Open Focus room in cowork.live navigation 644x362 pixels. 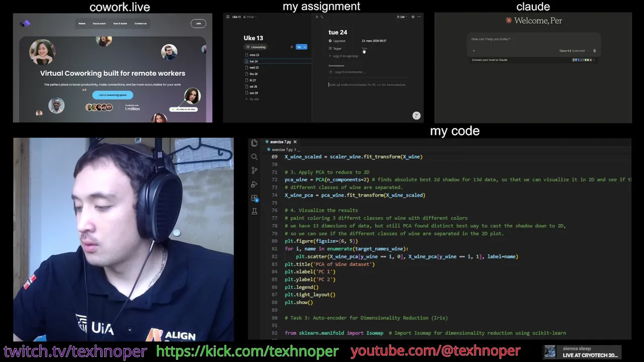tap(99, 24)
